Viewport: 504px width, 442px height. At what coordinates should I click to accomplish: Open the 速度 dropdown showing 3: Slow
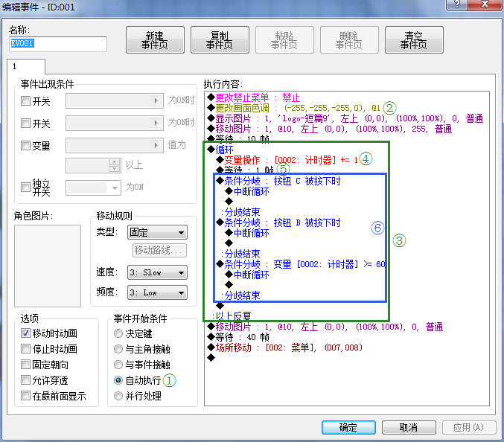pos(156,273)
